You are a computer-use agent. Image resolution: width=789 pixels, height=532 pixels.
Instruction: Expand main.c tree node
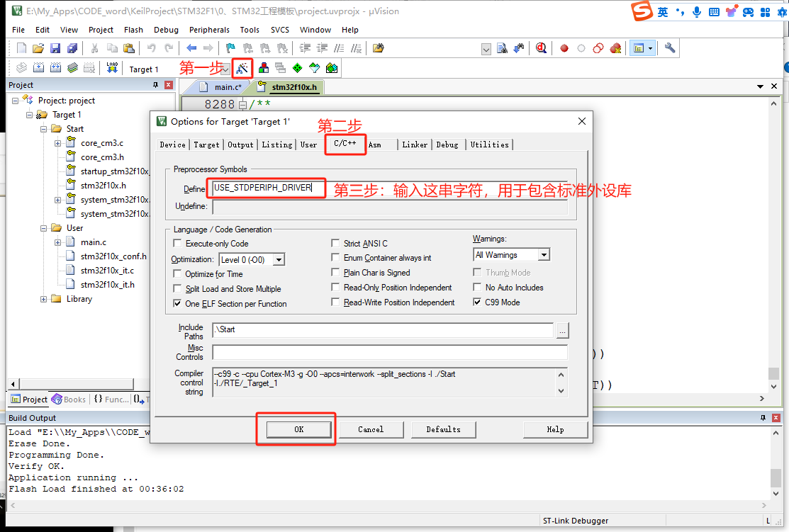pyautogui.click(x=58, y=242)
